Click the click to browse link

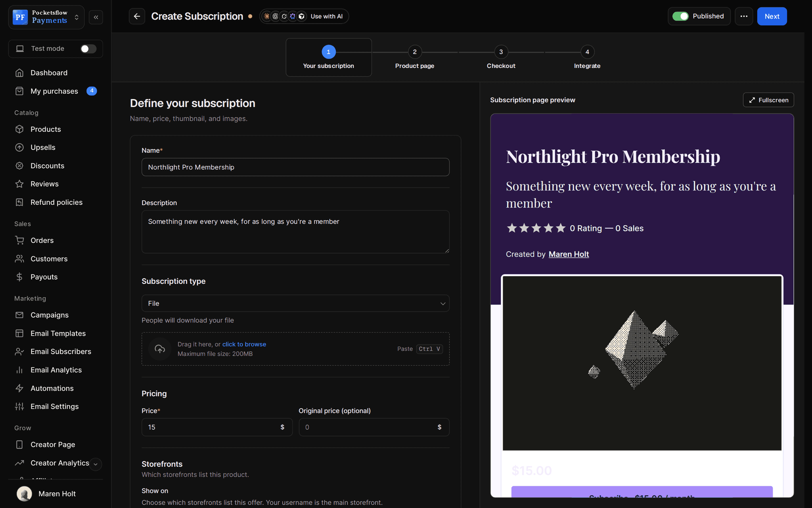pyautogui.click(x=244, y=344)
